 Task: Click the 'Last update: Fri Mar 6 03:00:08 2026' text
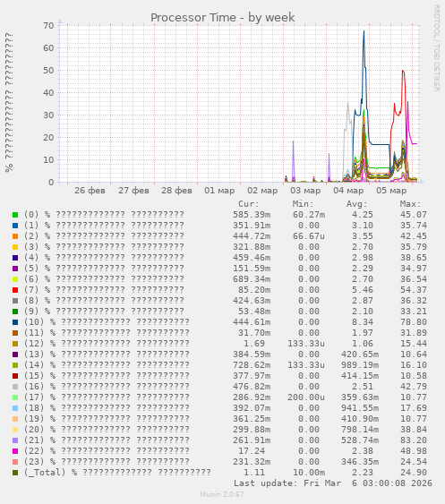tap(333, 483)
